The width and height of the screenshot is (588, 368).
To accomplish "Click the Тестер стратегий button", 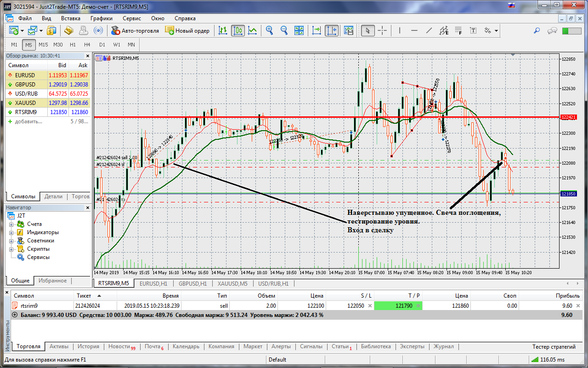I will (554, 346).
